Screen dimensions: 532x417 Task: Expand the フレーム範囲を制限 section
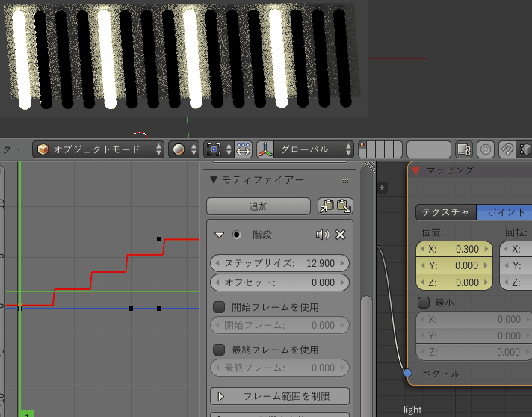click(279, 396)
